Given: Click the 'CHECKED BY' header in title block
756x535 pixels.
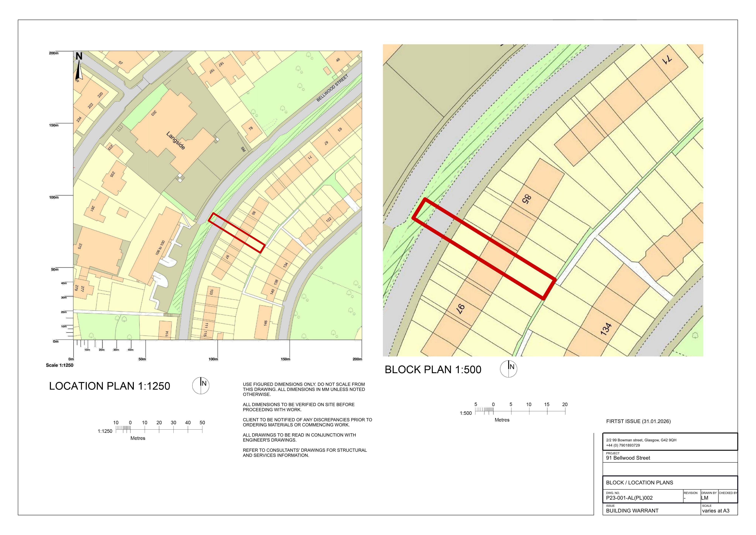Looking at the screenshot, I should 728,493.
